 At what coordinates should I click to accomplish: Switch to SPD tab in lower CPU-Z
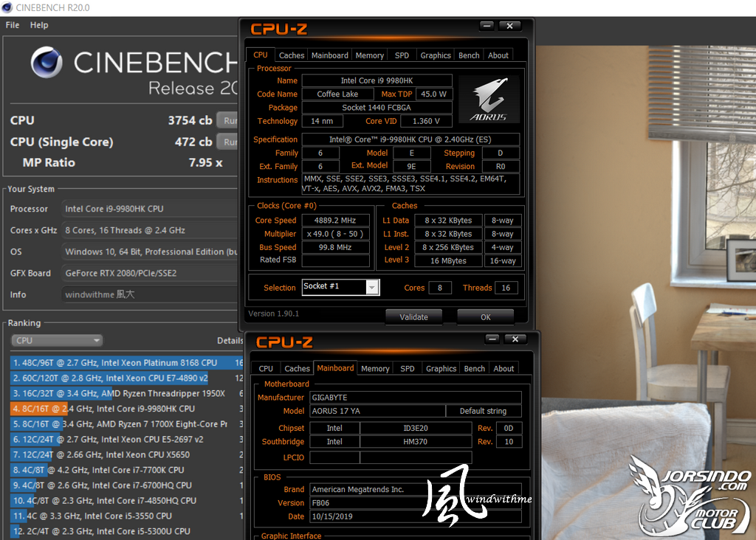click(408, 369)
